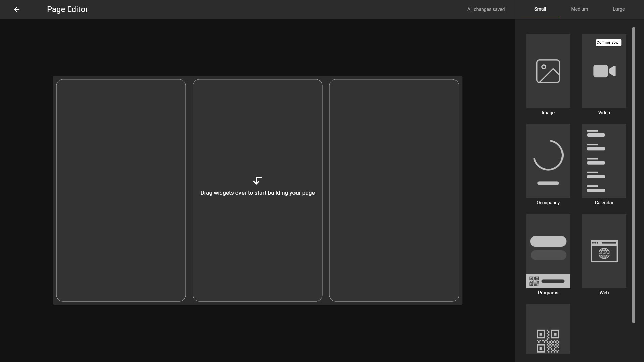Click the widget panel vertical scrollbar
Screen dimensions: 644x362
633,175
